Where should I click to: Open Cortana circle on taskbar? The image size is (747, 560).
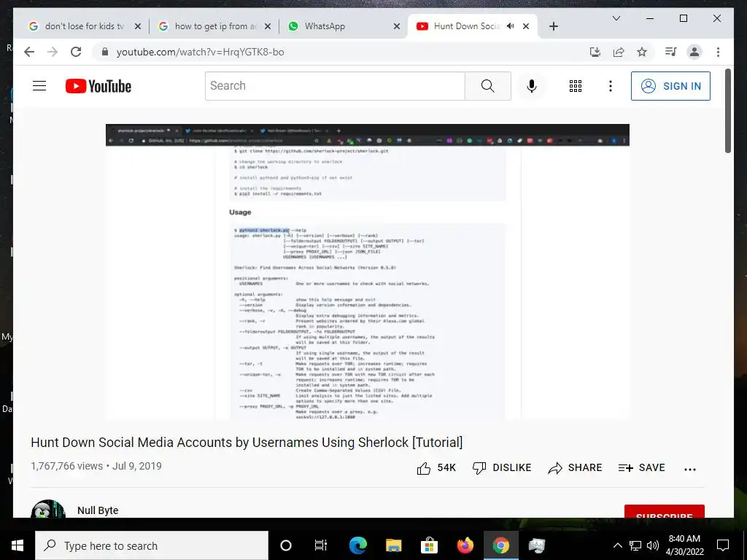pos(286,545)
